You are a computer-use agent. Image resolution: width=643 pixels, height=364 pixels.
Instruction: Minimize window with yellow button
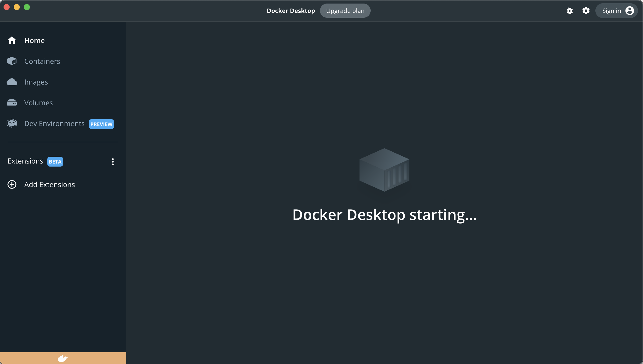pyautogui.click(x=17, y=7)
